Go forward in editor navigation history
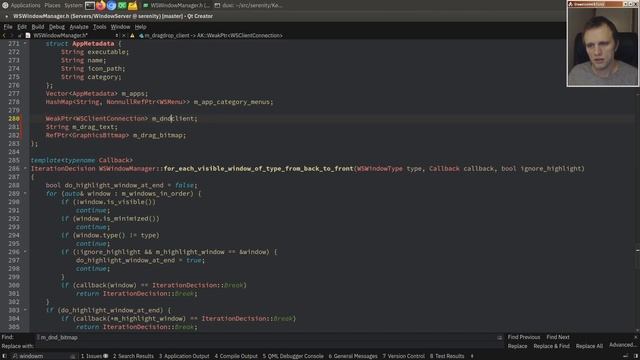This screenshot has width=640, height=360. [12, 36]
